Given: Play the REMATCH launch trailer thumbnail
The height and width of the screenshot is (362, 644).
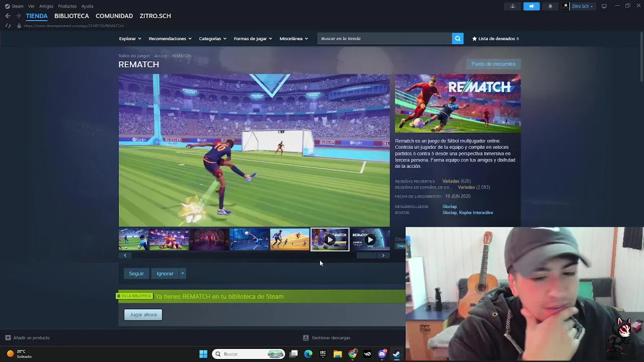Looking at the screenshot, I should (x=370, y=240).
